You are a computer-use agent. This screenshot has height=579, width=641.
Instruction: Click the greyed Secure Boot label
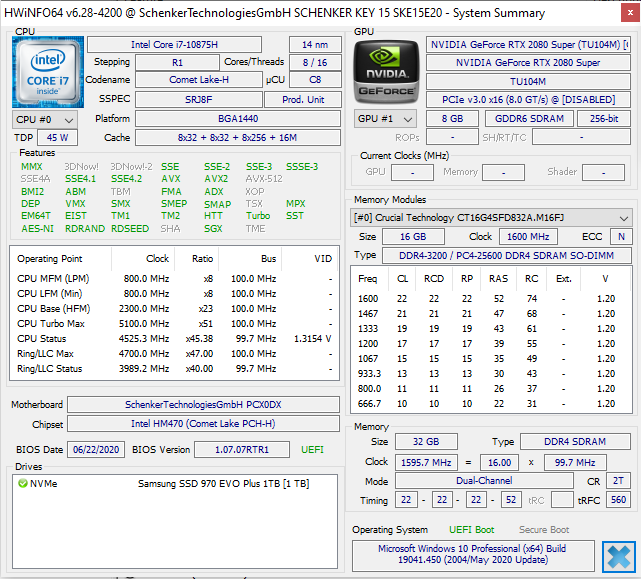(544, 530)
